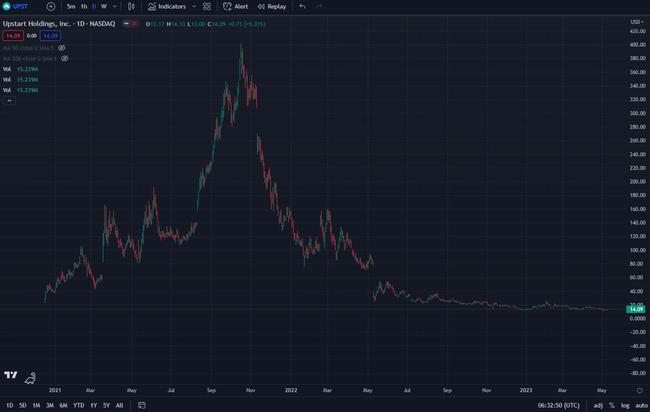
Task: Expand the time interval dropdown arrow
Action: tap(115, 6)
